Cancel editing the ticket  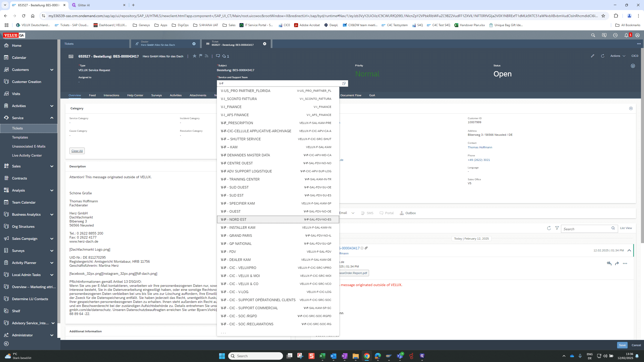click(x=636, y=345)
